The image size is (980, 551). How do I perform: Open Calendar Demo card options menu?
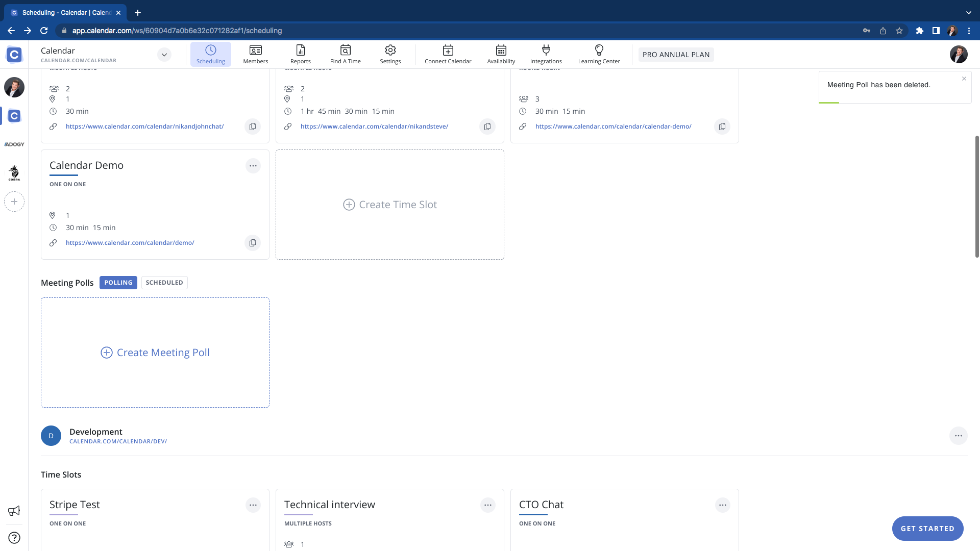253,166
